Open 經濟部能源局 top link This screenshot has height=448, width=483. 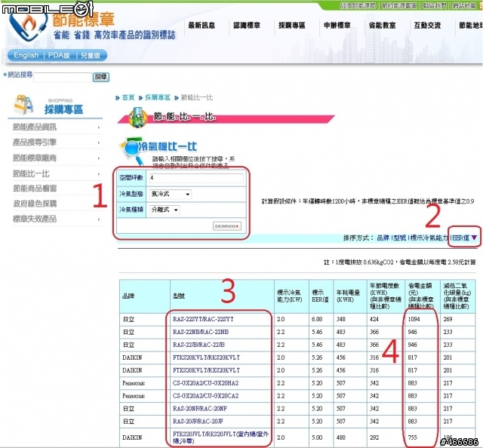[x=358, y=5]
